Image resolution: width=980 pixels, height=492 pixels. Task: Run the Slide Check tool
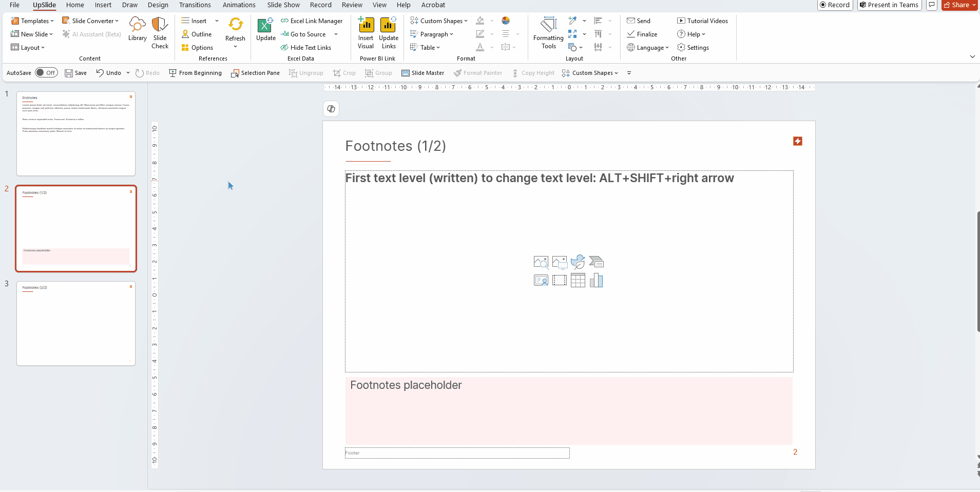pos(160,32)
